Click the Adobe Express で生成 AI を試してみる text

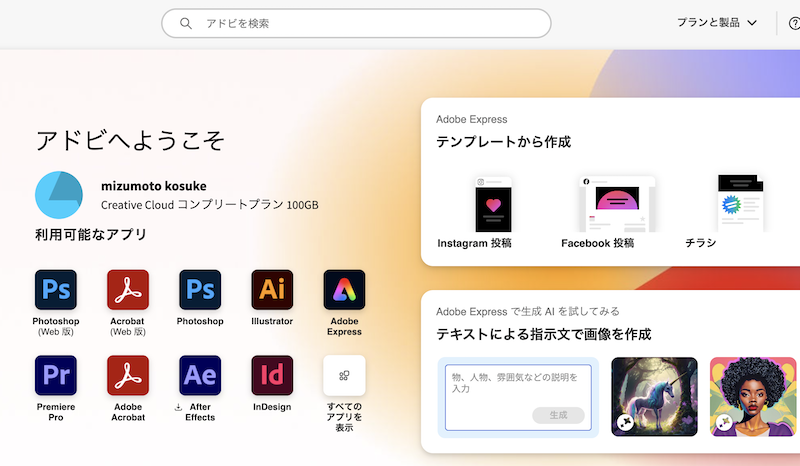(x=528, y=311)
